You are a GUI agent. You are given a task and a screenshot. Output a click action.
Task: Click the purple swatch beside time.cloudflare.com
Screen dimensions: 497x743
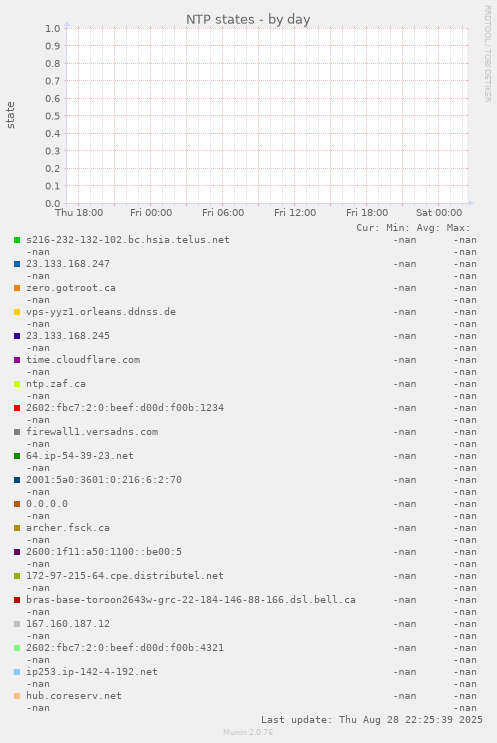coord(17,360)
